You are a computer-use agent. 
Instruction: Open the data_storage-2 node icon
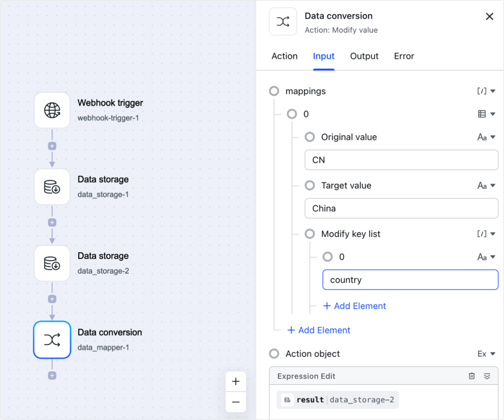[52, 263]
